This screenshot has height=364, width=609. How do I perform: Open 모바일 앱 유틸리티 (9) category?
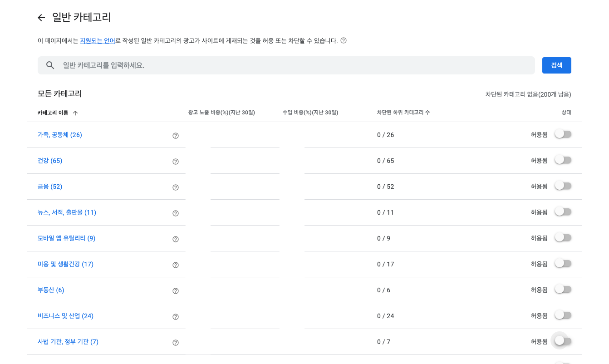click(x=66, y=238)
